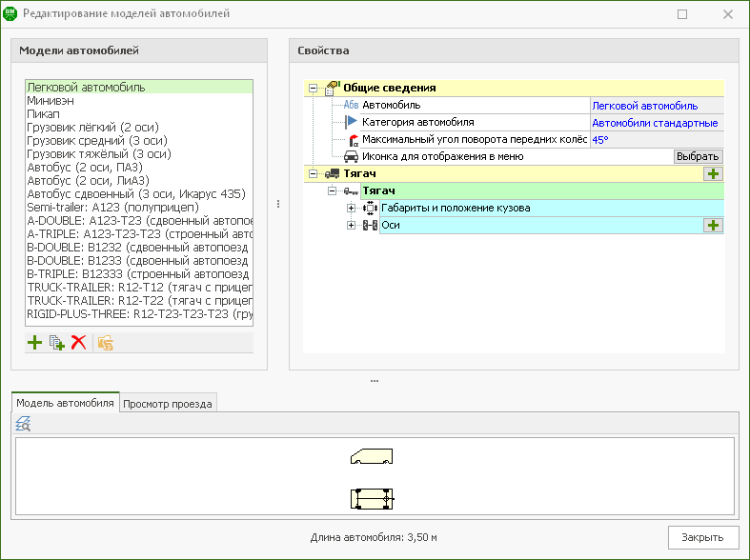Collapse the Общие сведения section
Image resolution: width=750 pixels, height=560 pixels.
(x=313, y=88)
